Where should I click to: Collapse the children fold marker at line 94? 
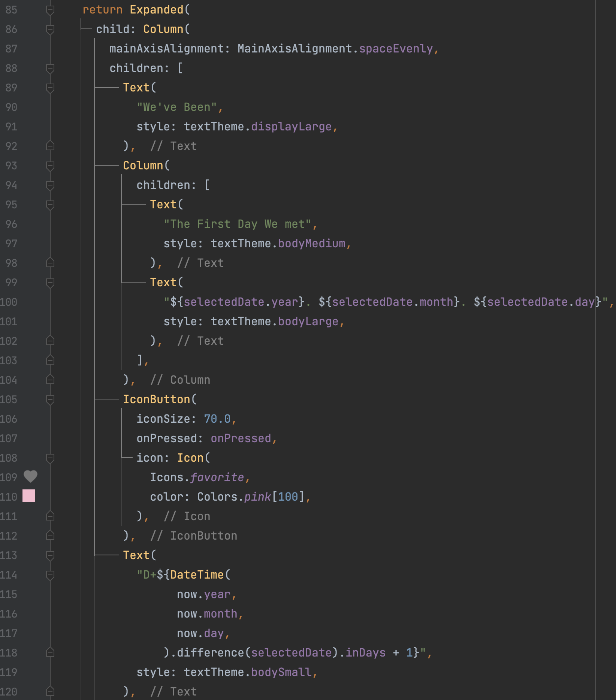click(50, 185)
